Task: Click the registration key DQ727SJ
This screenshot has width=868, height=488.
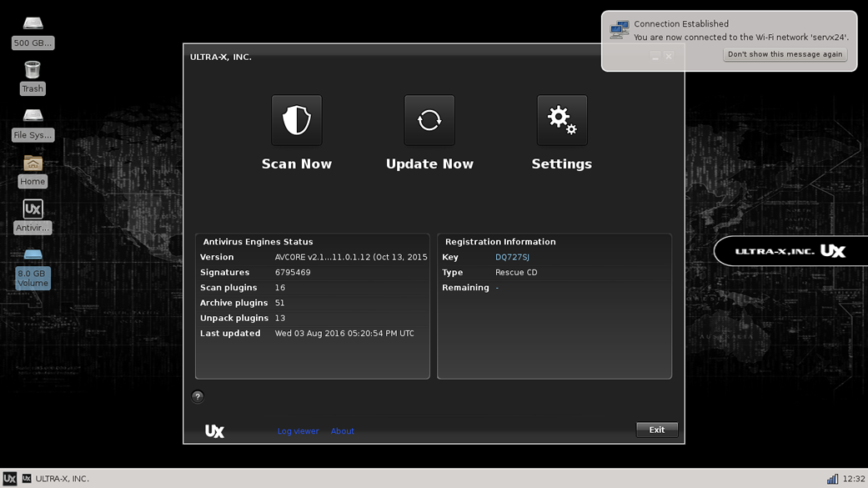Action: point(512,258)
